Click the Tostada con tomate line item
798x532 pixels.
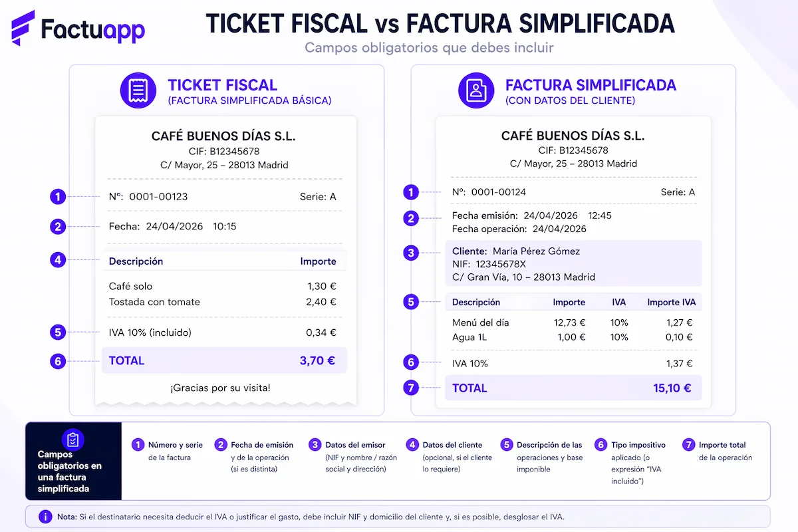154,302
